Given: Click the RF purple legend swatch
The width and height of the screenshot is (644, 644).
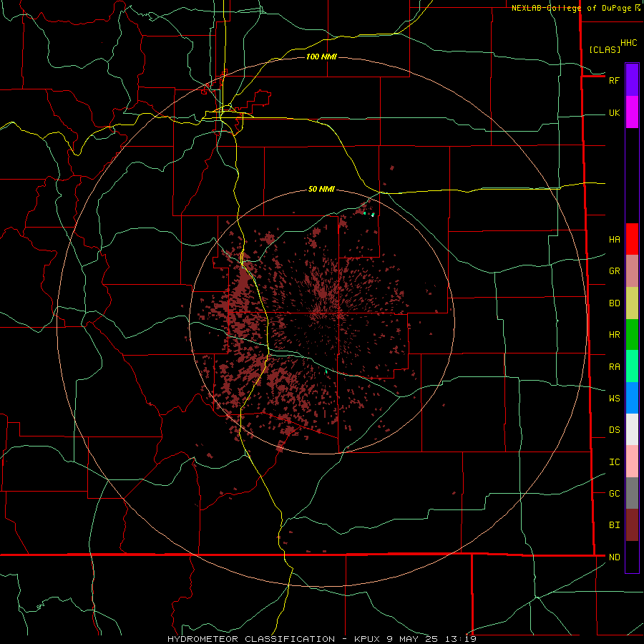Looking at the screenshot, I should pos(632,80).
